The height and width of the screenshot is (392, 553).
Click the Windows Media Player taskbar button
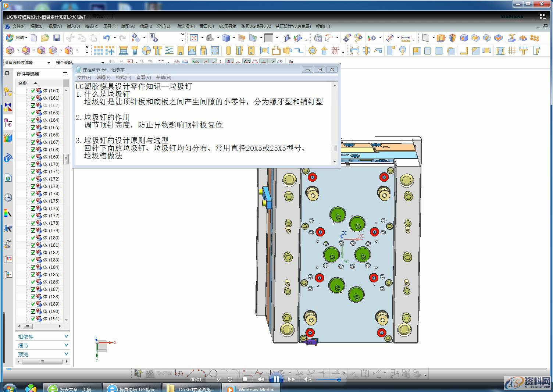pos(251,388)
